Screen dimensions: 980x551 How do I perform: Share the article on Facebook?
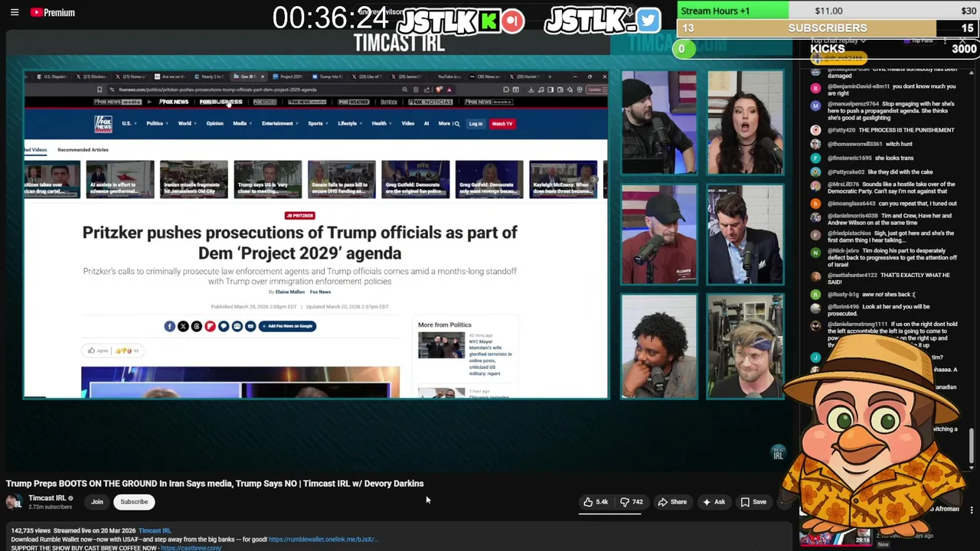point(169,327)
